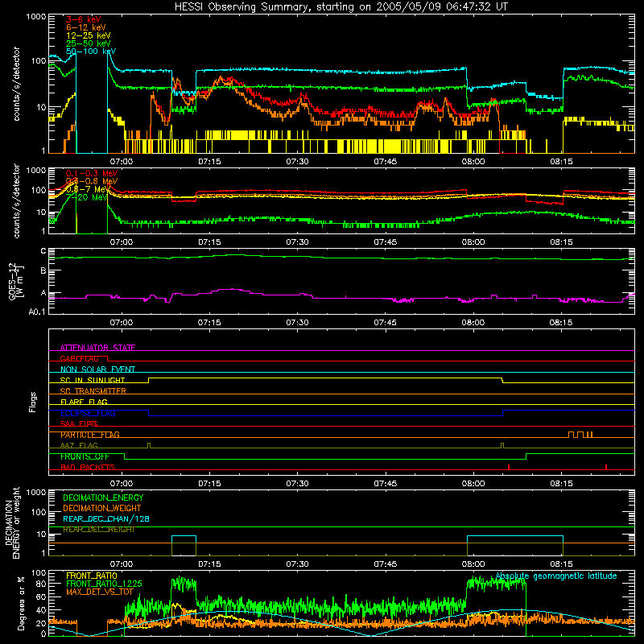Click the 07:00 tick under the top panel
The width and height of the screenshot is (644, 644).
[x=122, y=162]
